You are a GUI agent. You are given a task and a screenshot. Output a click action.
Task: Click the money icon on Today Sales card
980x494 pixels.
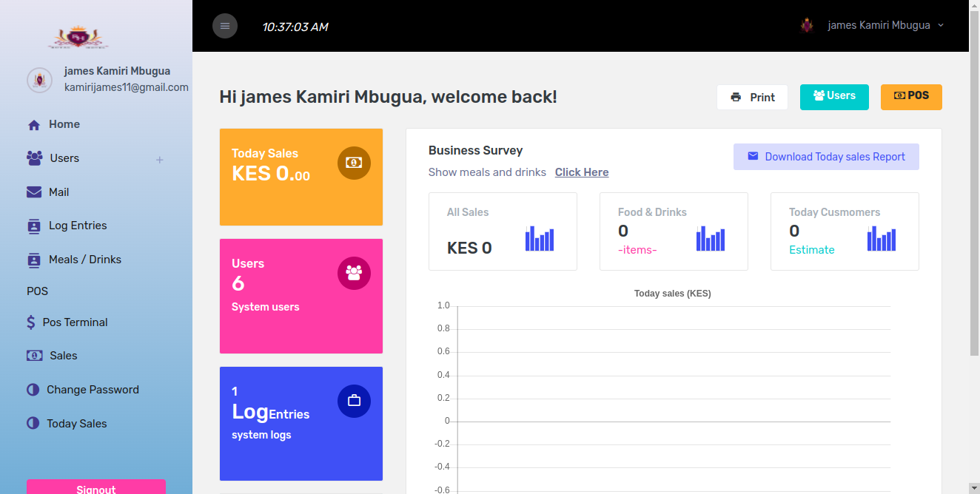tap(354, 163)
